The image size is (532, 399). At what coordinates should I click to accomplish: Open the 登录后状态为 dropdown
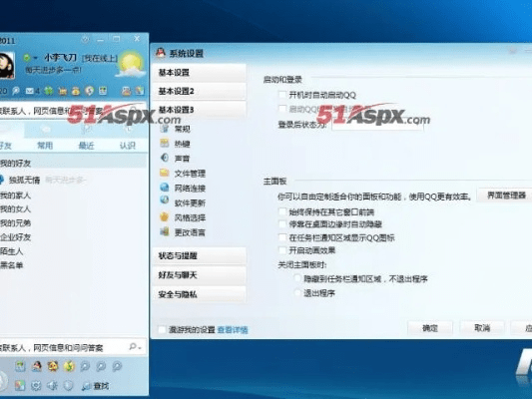point(377,125)
